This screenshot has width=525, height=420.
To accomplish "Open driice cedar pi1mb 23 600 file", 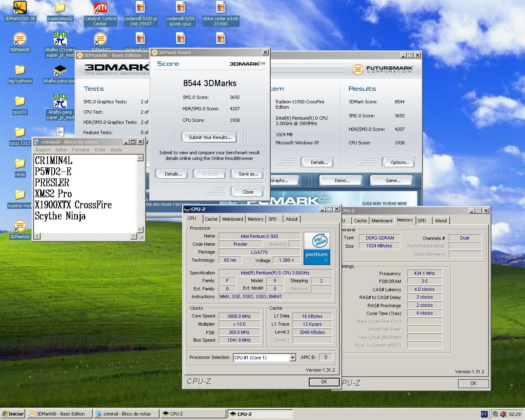I will pyautogui.click(x=221, y=14).
